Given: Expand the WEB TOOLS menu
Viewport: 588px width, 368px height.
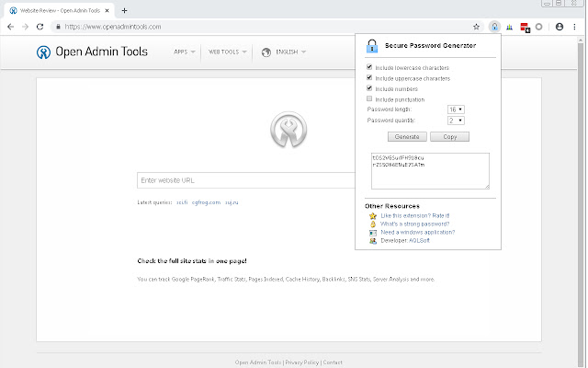Looking at the screenshot, I should tap(227, 52).
